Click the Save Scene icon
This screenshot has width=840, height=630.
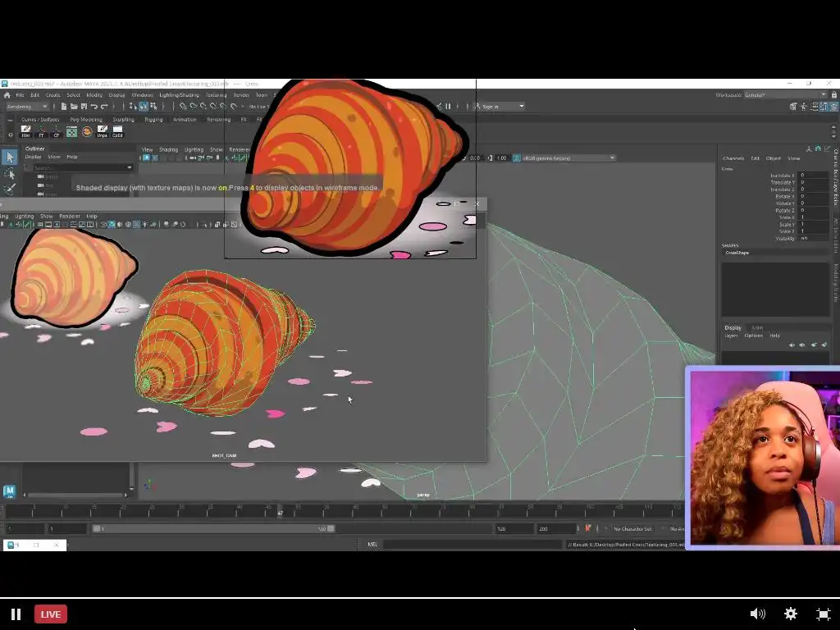click(84, 107)
